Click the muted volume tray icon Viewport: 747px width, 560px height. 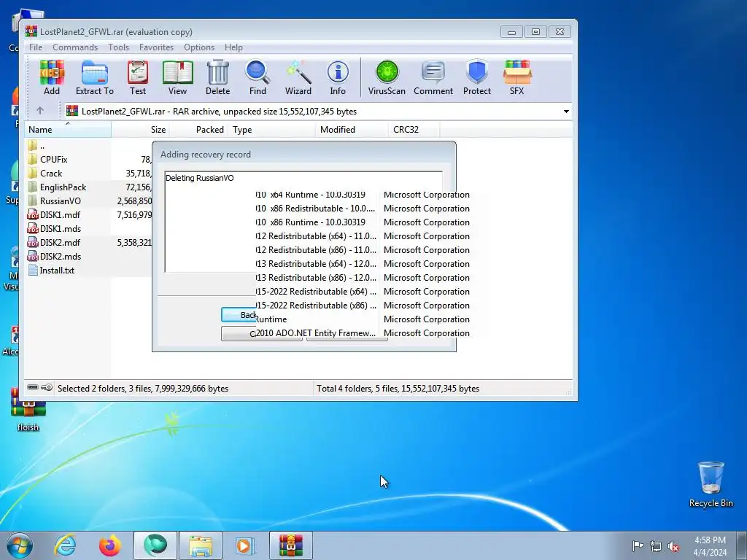tap(673, 546)
